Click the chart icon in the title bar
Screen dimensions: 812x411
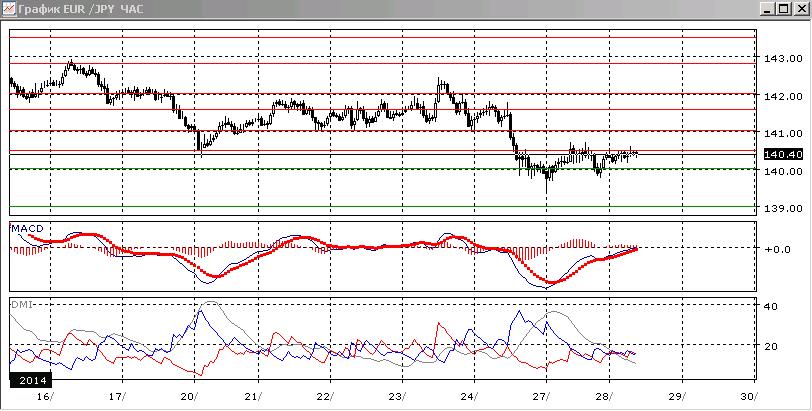[x=8, y=9]
